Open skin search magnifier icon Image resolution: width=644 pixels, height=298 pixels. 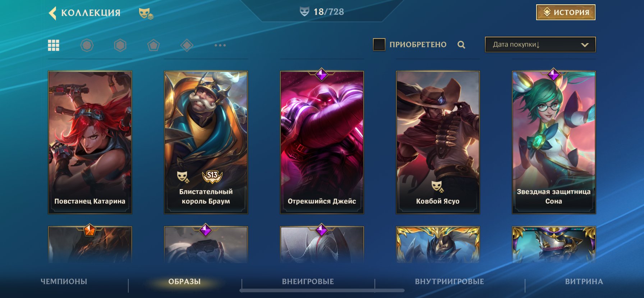pos(461,45)
